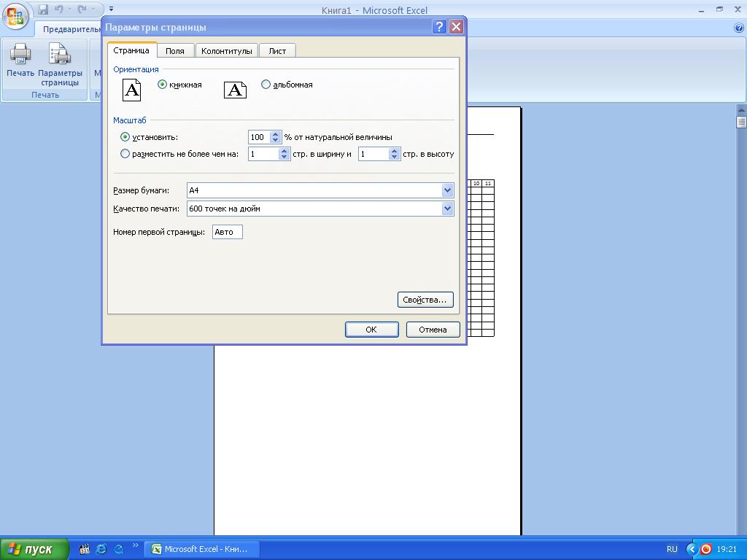Click the portrait page orientation icon
The image size is (747, 560).
[131, 90]
